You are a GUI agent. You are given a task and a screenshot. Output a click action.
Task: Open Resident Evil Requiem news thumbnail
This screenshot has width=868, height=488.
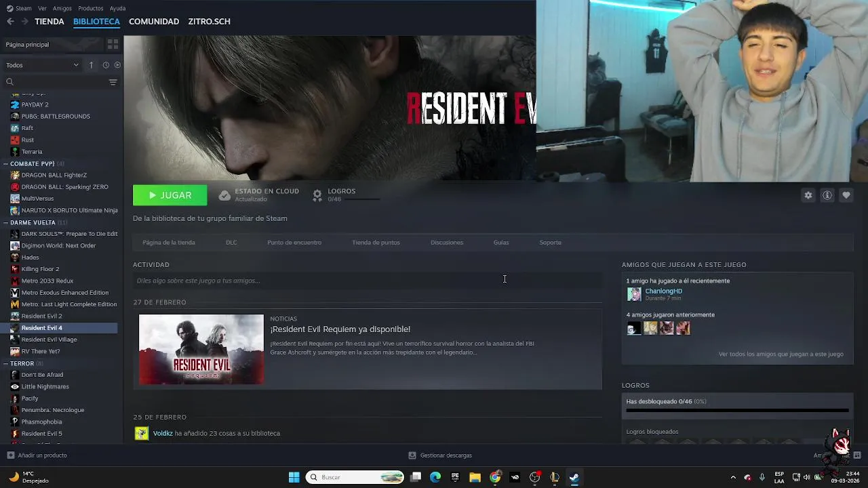coord(201,349)
